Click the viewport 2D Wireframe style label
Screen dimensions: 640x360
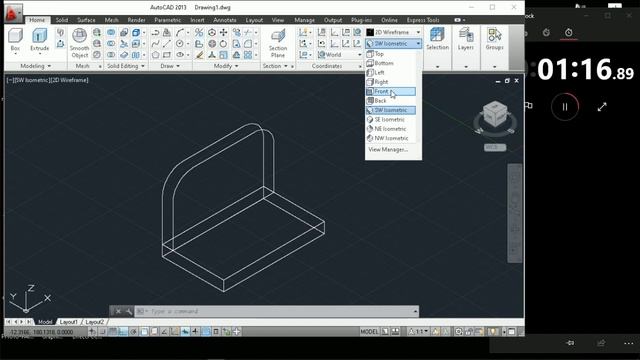(x=69, y=80)
